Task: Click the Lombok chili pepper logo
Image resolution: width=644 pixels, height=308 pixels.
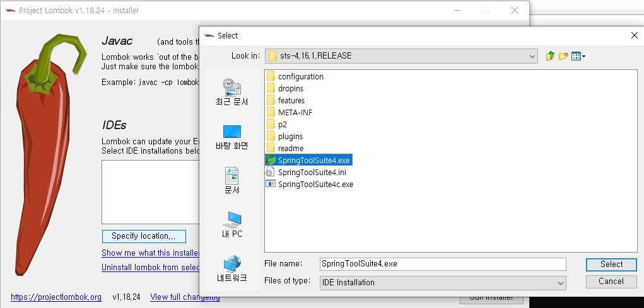Action: tap(50, 154)
